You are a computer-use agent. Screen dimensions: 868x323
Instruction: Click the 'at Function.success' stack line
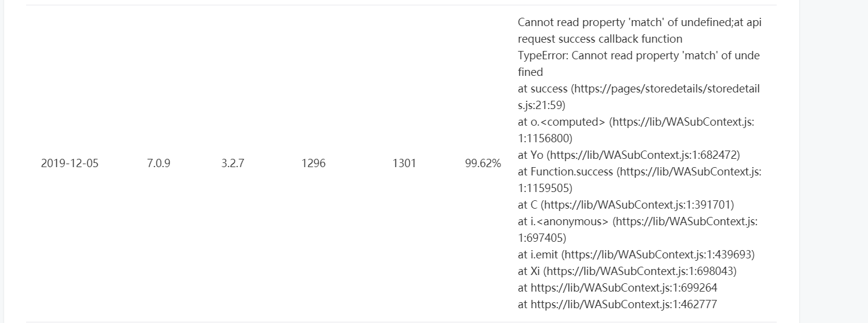639,172
